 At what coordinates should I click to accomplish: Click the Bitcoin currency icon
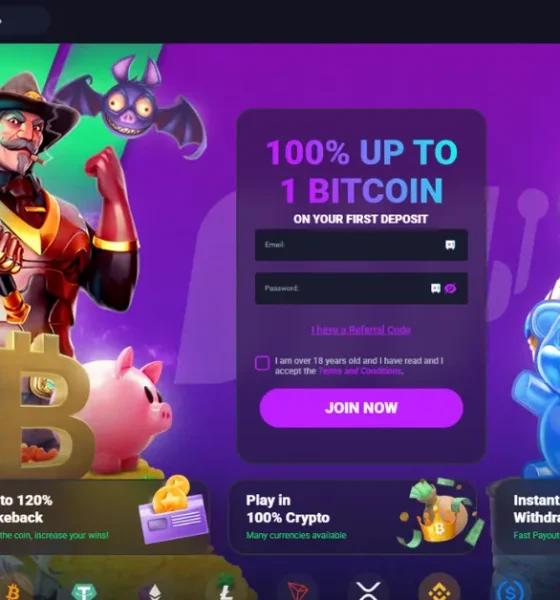(13, 590)
